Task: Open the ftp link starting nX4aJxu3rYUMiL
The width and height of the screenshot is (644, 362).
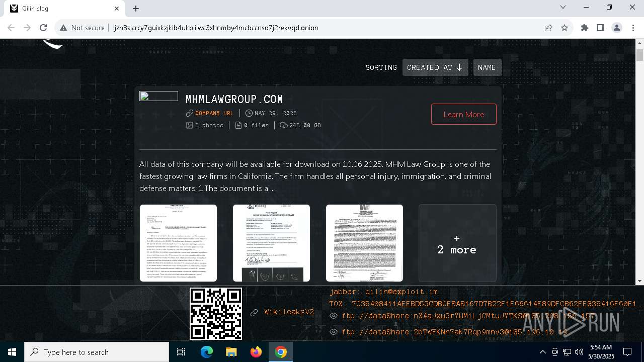Action: [x=468, y=316]
